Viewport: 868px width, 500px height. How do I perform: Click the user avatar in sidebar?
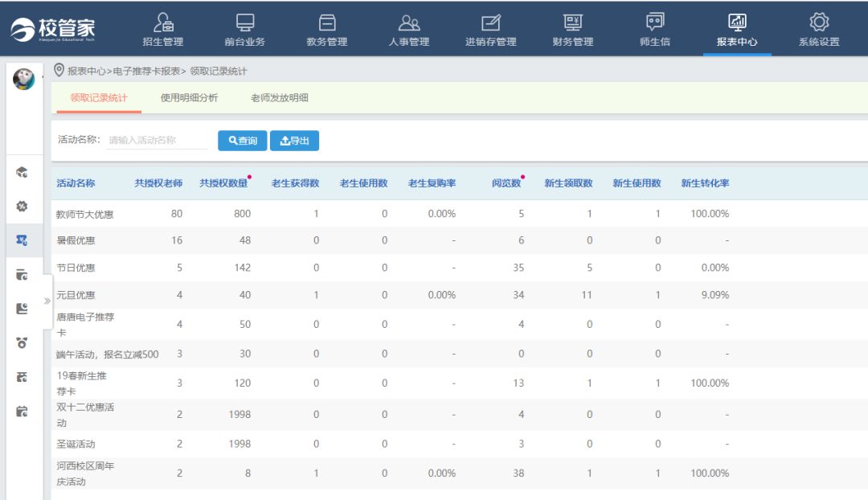[23, 79]
